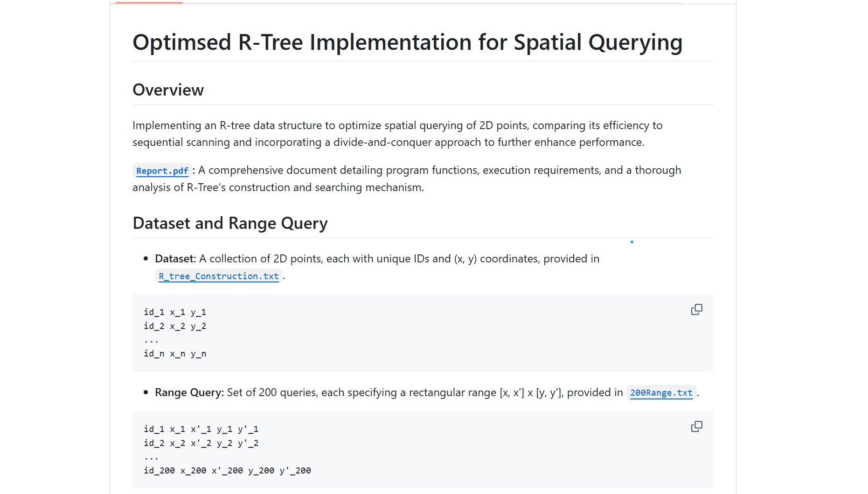Image resolution: width=868 pixels, height=494 pixels.
Task: Click the 'id_200 x_200' code line
Action: point(227,471)
